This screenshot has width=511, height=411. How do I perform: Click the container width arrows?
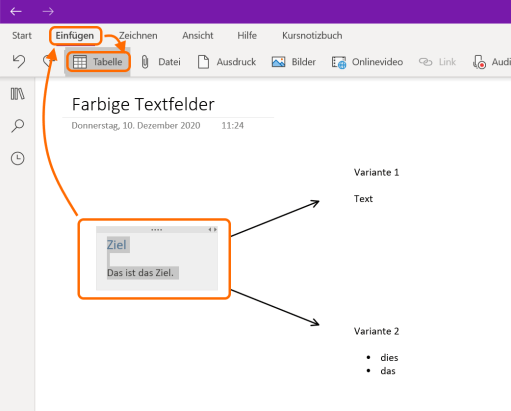[213, 230]
